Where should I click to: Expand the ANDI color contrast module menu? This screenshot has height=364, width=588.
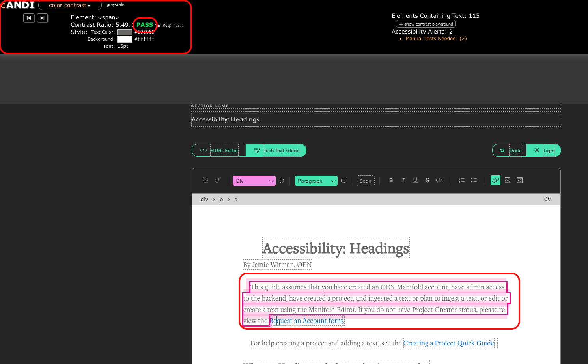(70, 6)
